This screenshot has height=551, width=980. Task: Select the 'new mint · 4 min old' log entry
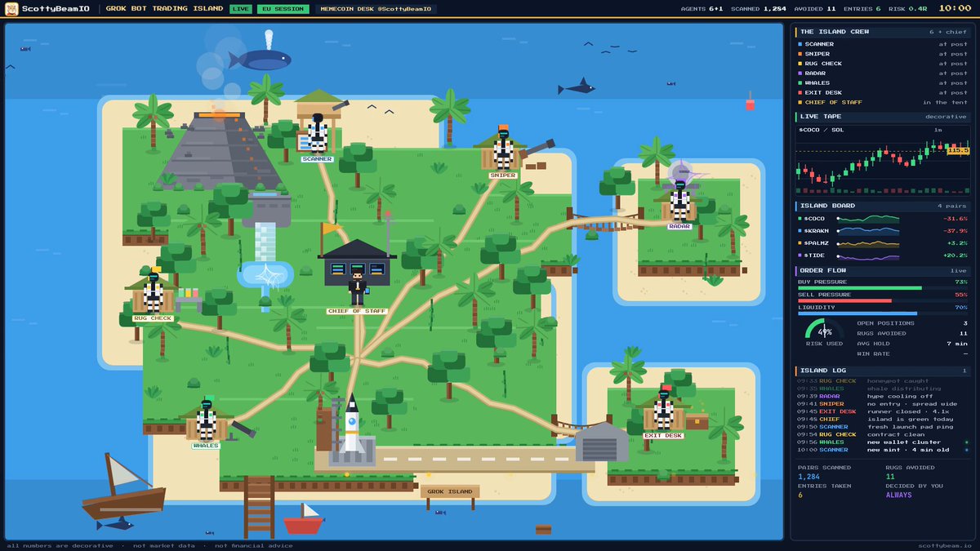tap(883, 450)
